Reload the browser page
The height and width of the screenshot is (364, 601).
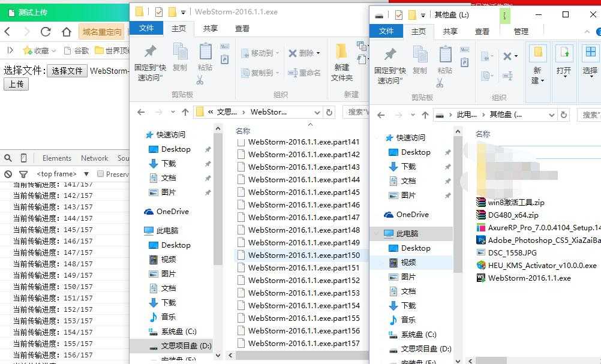(46, 31)
